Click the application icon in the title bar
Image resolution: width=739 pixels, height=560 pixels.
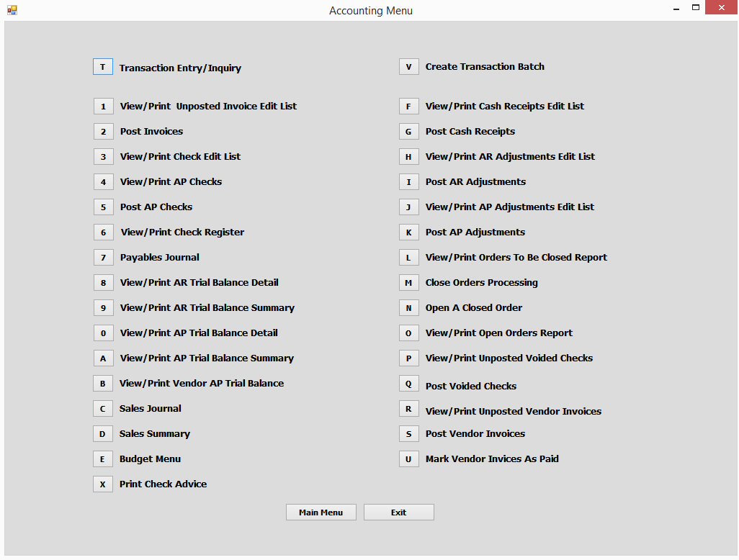12,10
